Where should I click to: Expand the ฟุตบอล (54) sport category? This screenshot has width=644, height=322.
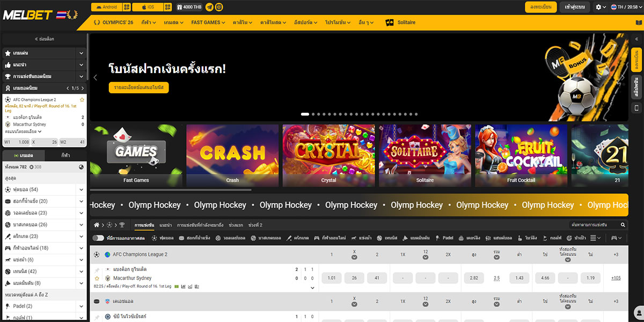[81, 189]
